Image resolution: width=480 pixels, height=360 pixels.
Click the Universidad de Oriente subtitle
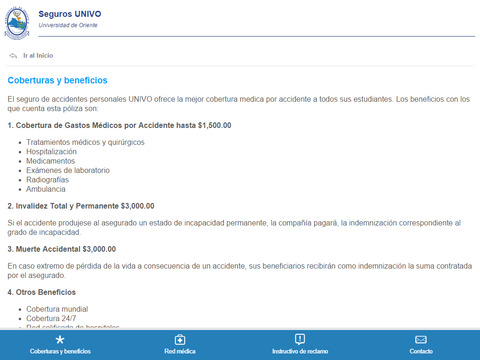click(68, 25)
